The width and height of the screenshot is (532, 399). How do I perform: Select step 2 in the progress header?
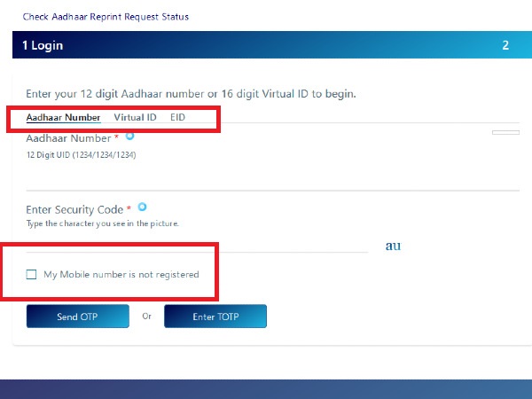point(505,45)
